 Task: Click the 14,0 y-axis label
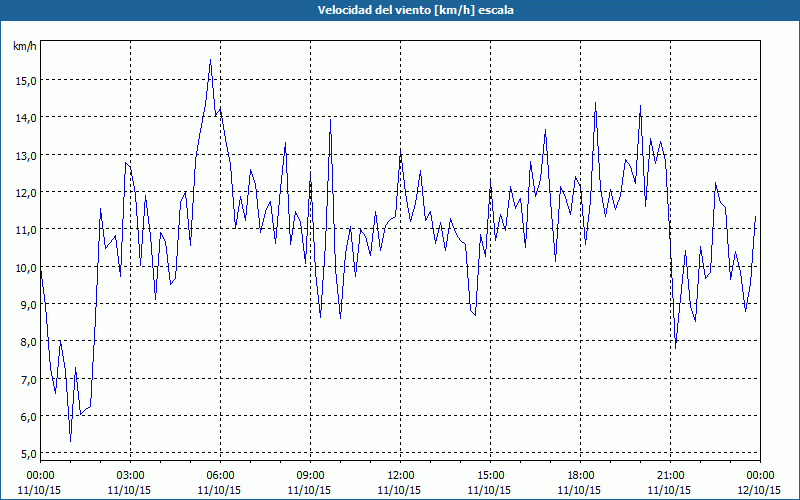(27, 117)
